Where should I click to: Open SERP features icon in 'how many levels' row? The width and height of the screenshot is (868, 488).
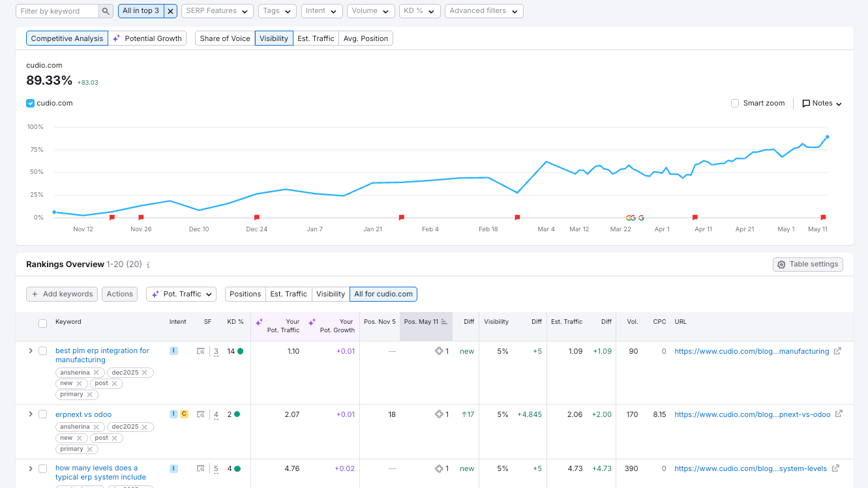[201, 468]
